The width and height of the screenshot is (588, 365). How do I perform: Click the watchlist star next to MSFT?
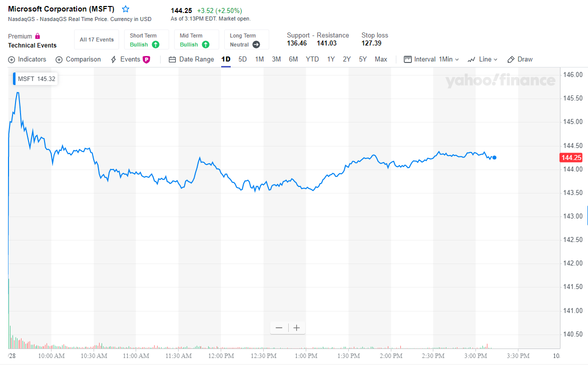[x=126, y=9]
